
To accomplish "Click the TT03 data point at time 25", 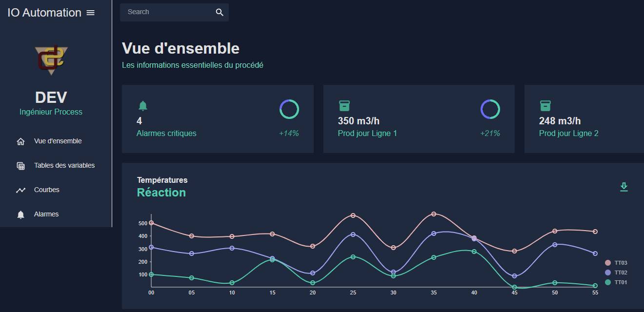I will point(353,215).
